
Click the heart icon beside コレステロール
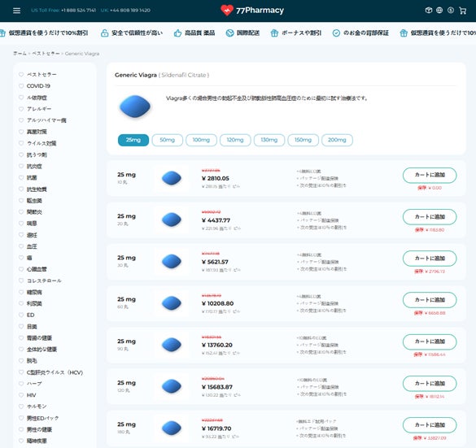(21, 281)
